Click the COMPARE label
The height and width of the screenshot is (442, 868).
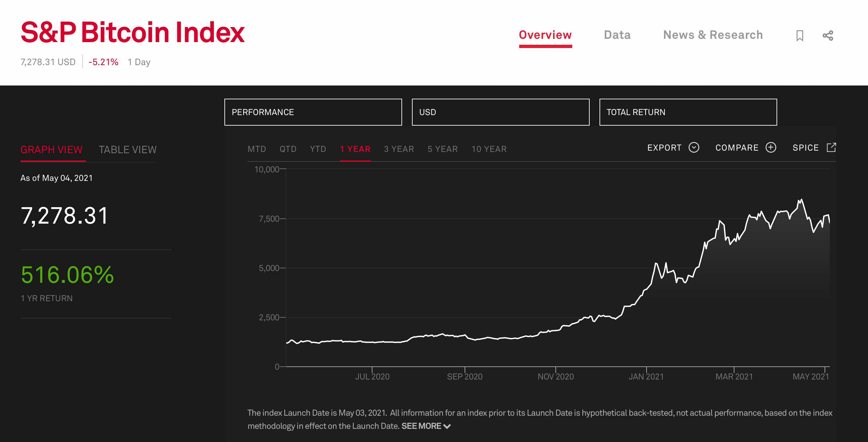click(x=737, y=148)
